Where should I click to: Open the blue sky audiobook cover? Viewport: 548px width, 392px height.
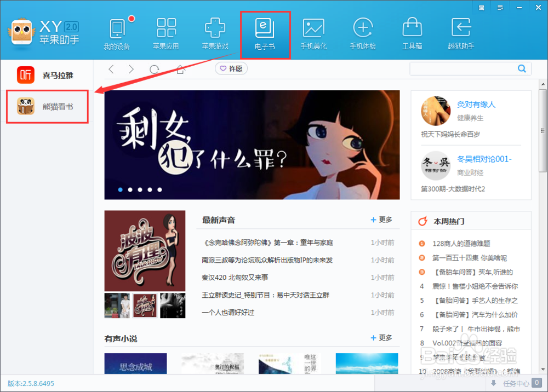pos(367,364)
